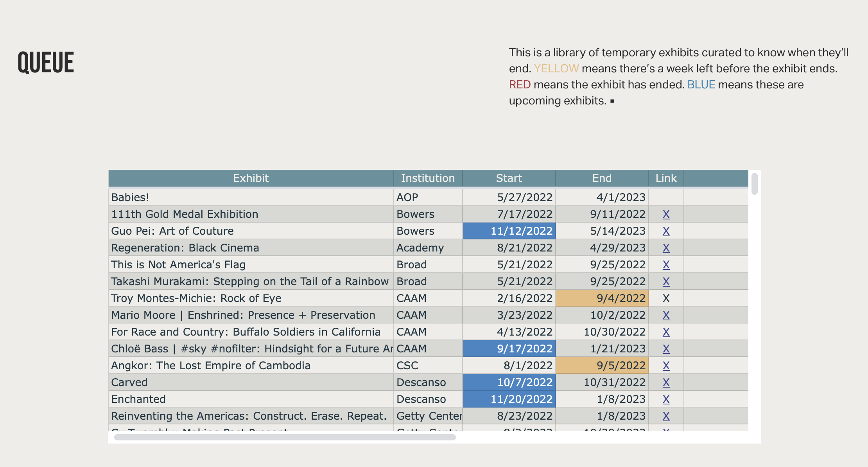Click the Institution column header
Image resolution: width=868 pixels, height=467 pixels.
[x=428, y=178]
